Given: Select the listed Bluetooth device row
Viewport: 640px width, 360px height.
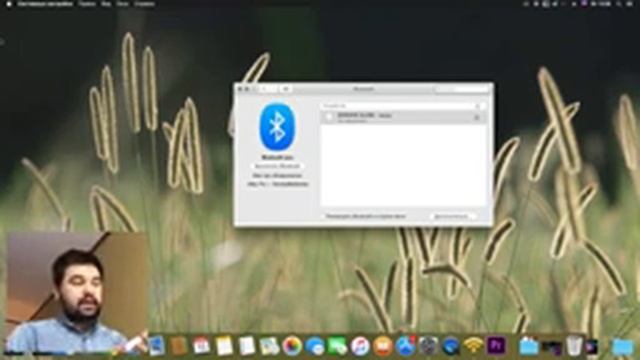Looking at the screenshot, I should pyautogui.click(x=403, y=117).
